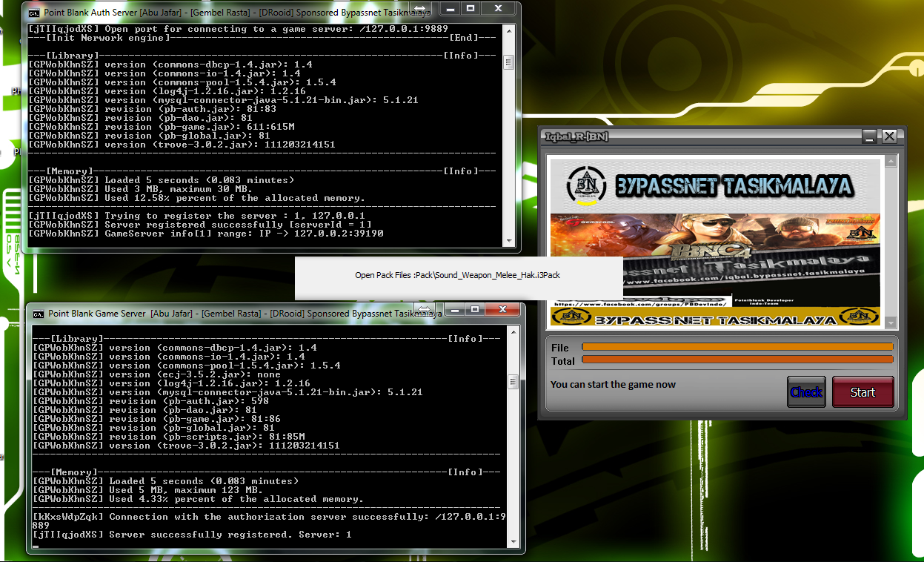Click scroll-down arrow in Auth Server console
This screenshot has width=924, height=562.
coord(508,241)
